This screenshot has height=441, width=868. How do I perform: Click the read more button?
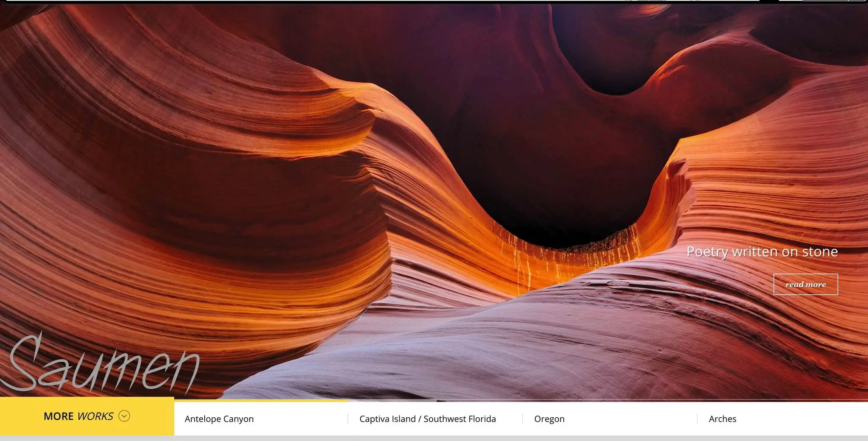[x=806, y=284]
